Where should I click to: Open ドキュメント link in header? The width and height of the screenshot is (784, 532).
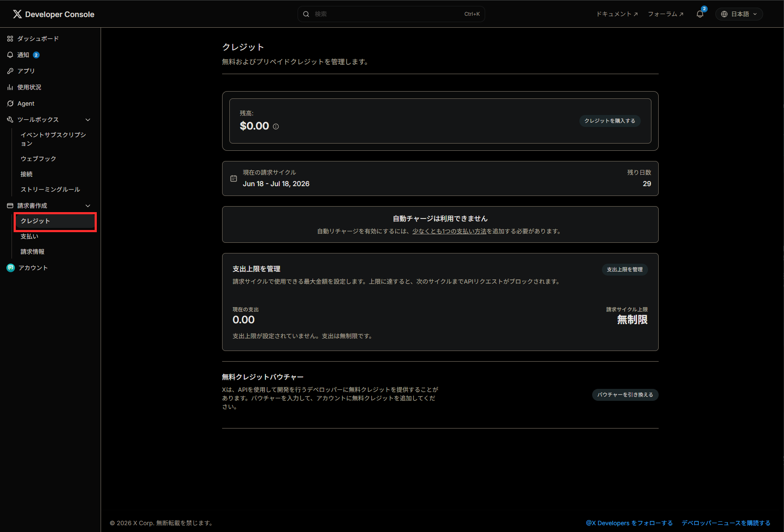(617, 14)
